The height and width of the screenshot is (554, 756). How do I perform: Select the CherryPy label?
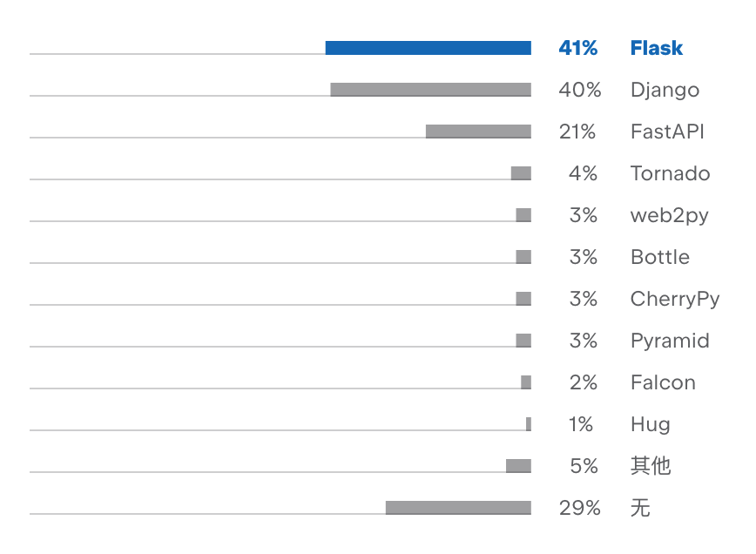point(675,299)
